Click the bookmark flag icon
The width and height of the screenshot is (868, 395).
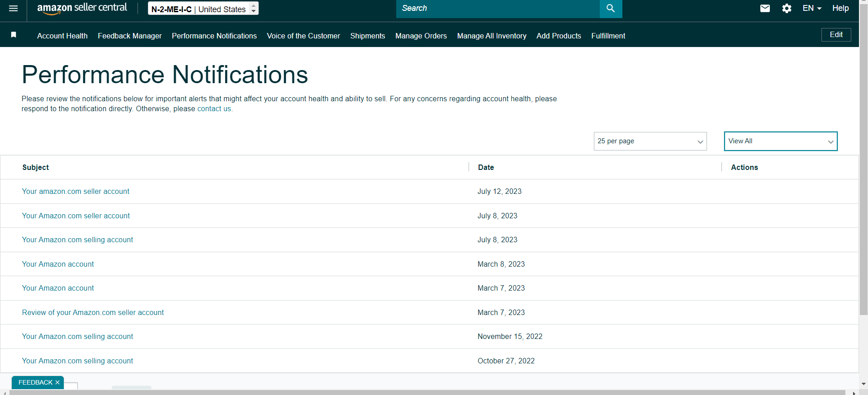(14, 35)
